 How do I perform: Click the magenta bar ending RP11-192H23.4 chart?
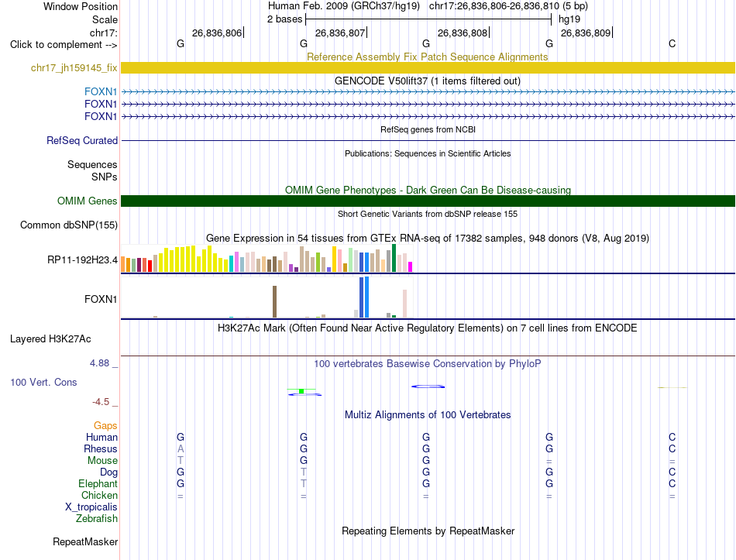pyautogui.click(x=411, y=266)
